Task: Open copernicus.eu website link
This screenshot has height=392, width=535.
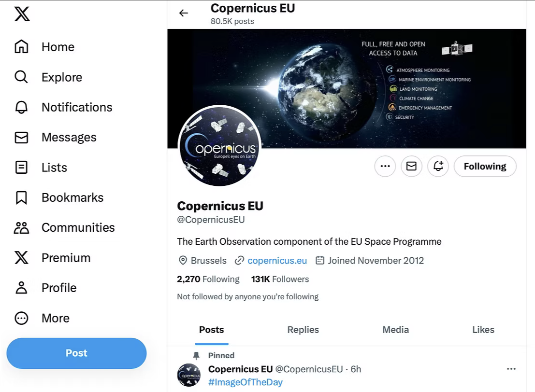Action: (x=277, y=261)
